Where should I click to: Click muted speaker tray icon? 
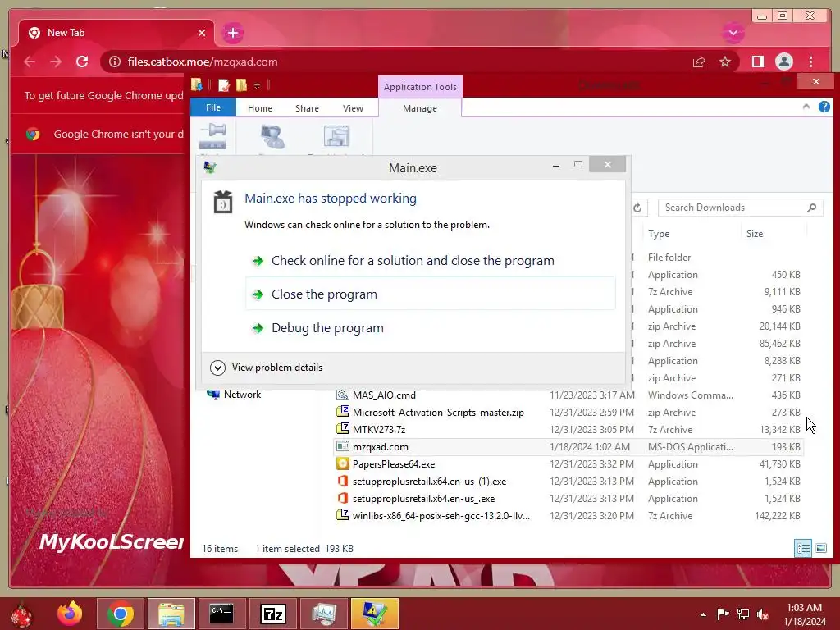point(762,614)
